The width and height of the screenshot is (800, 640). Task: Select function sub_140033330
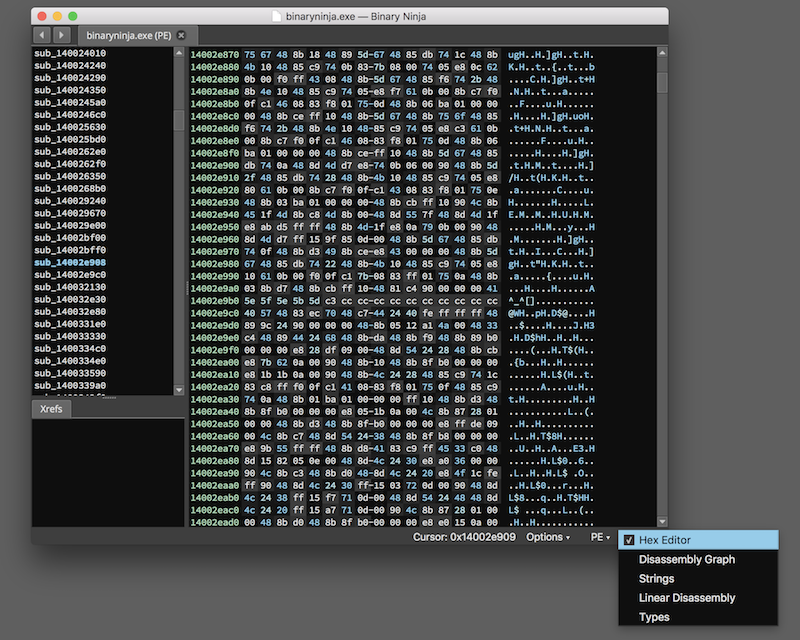(70, 336)
